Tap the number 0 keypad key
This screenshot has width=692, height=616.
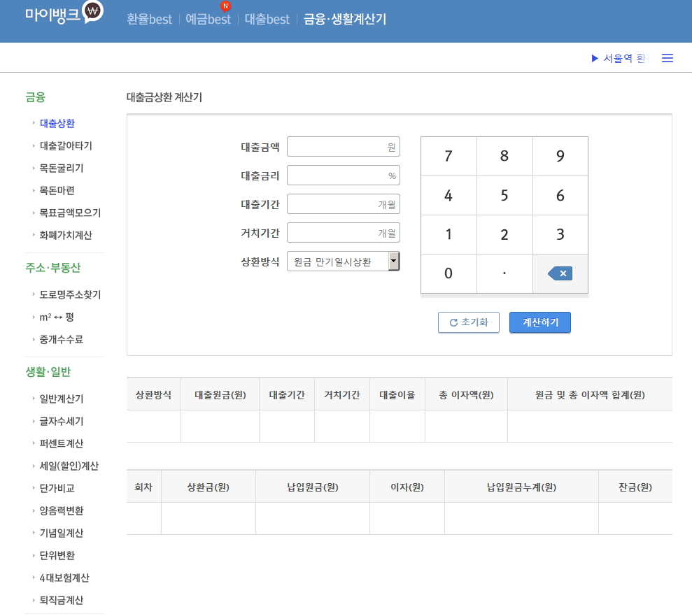click(x=449, y=273)
